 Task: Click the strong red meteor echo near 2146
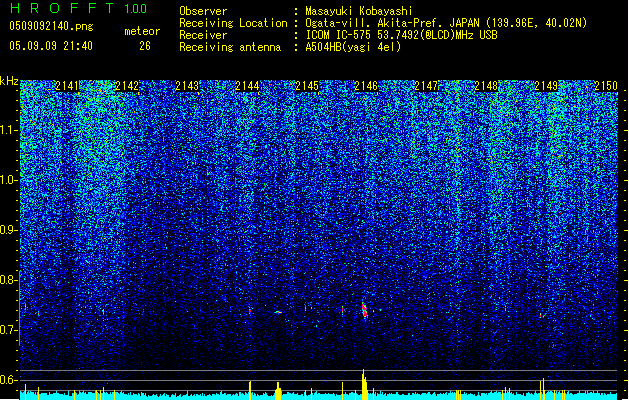coord(364,310)
